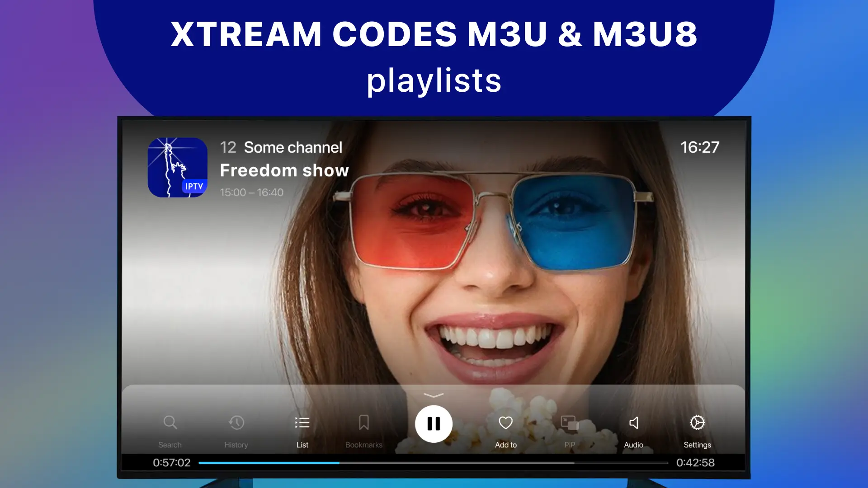868x488 pixels.
Task: Open the Bookmarks icon
Action: click(x=363, y=422)
